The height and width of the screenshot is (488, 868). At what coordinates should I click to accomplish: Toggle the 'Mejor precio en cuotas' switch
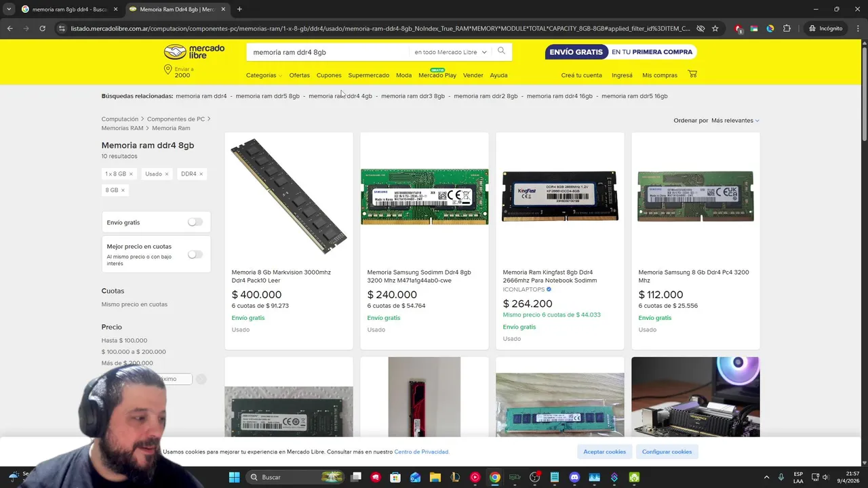click(x=195, y=254)
